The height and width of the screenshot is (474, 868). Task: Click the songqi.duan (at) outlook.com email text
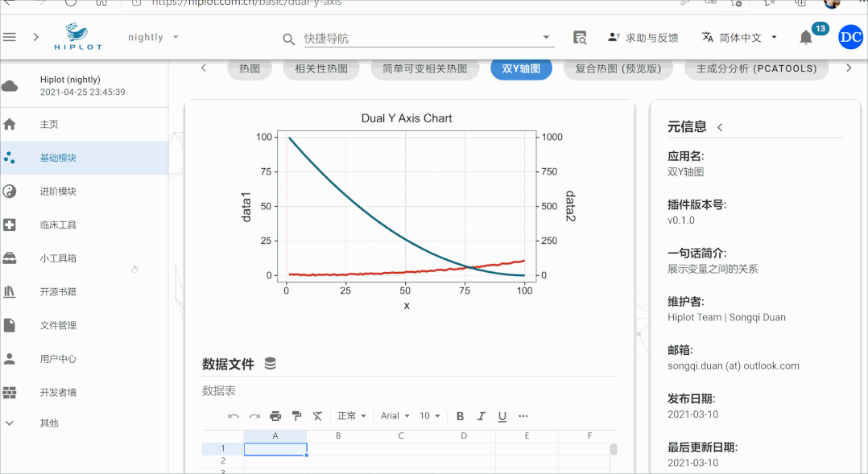coord(734,365)
